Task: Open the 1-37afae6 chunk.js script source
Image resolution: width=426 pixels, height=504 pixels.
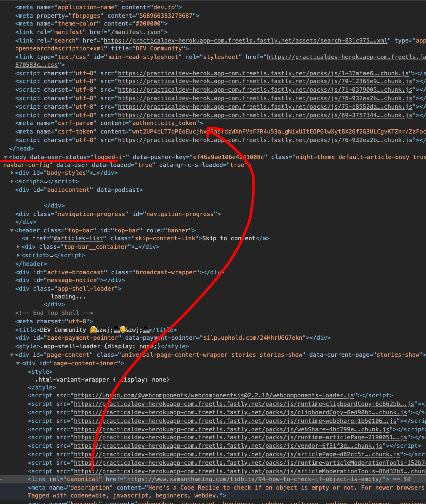Action: coord(263,73)
